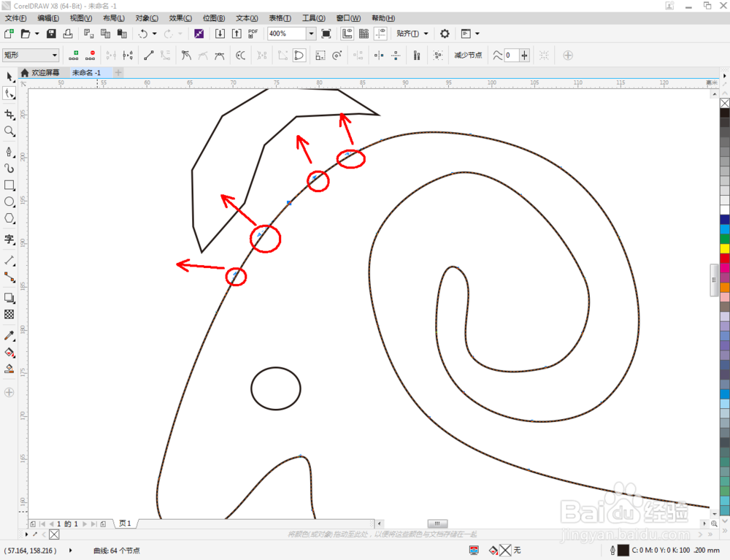Click the Print icon
Image resolution: width=730 pixels, height=560 pixels.
68,34
